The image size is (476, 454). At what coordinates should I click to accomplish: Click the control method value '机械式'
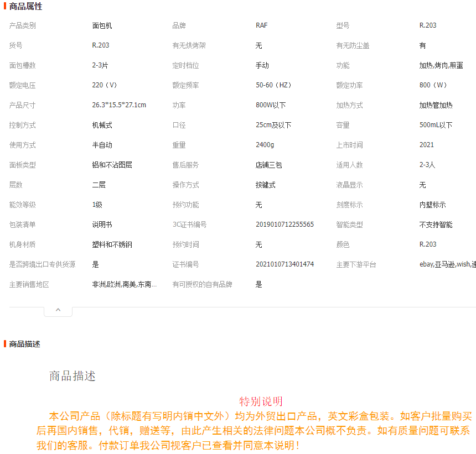tap(102, 126)
